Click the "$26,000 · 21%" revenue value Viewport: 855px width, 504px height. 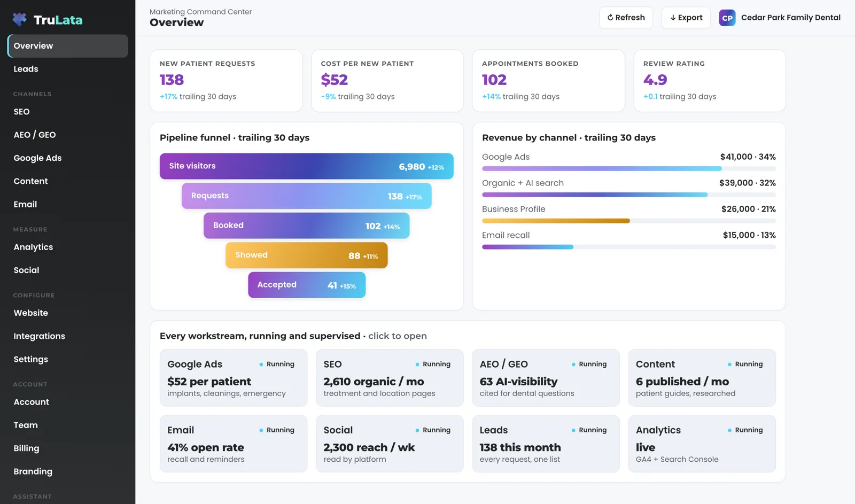[748, 209]
